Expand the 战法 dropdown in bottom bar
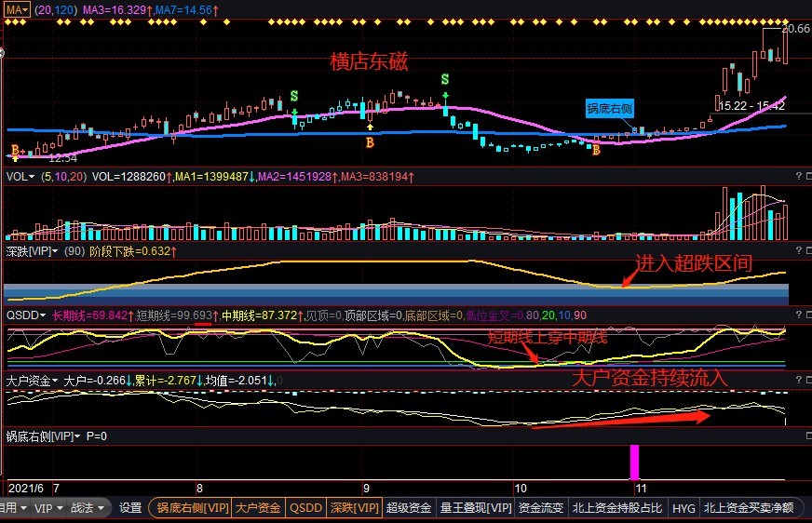Screen dimensions: 812x523 coord(87,508)
